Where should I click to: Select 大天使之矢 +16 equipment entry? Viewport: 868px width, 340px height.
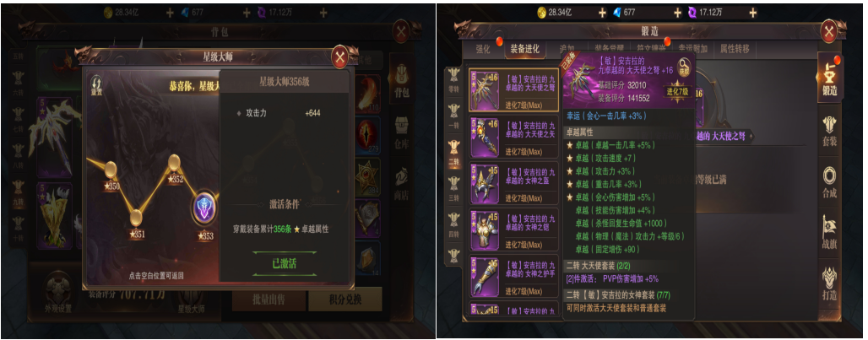click(513, 137)
